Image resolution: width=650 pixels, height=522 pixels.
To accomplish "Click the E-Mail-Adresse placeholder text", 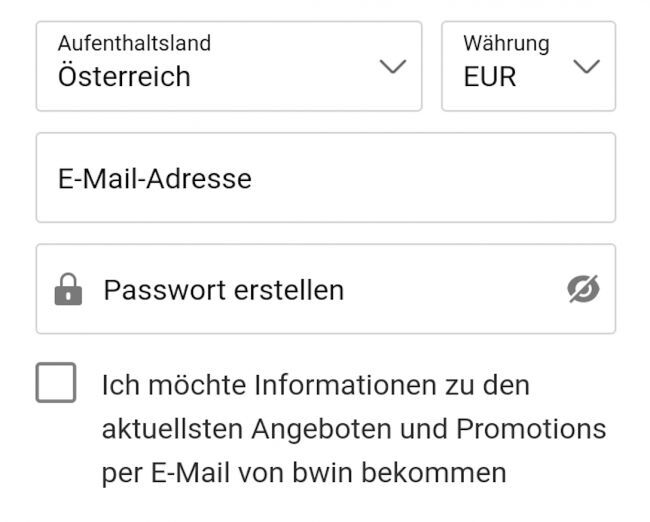I will point(155,179).
